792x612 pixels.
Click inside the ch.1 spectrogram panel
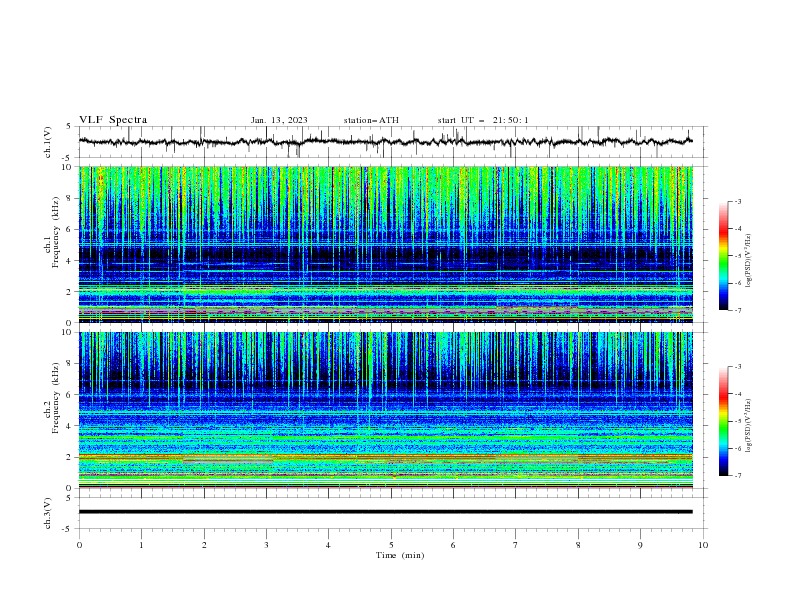(x=385, y=244)
